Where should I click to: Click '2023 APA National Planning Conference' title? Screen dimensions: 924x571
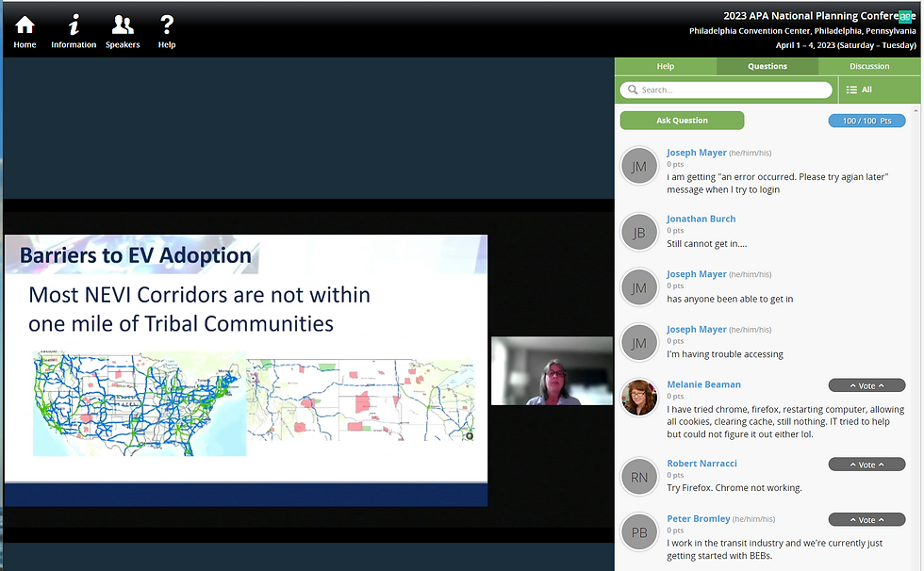(x=819, y=16)
